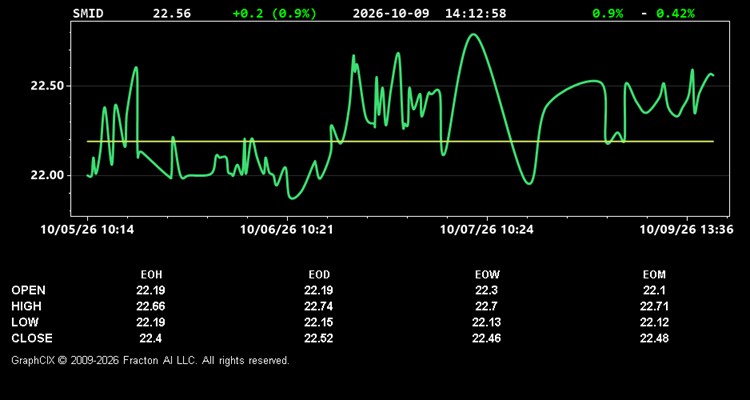The image size is (750, 400).
Task: Click the HIGH row label
Action: (x=26, y=306)
